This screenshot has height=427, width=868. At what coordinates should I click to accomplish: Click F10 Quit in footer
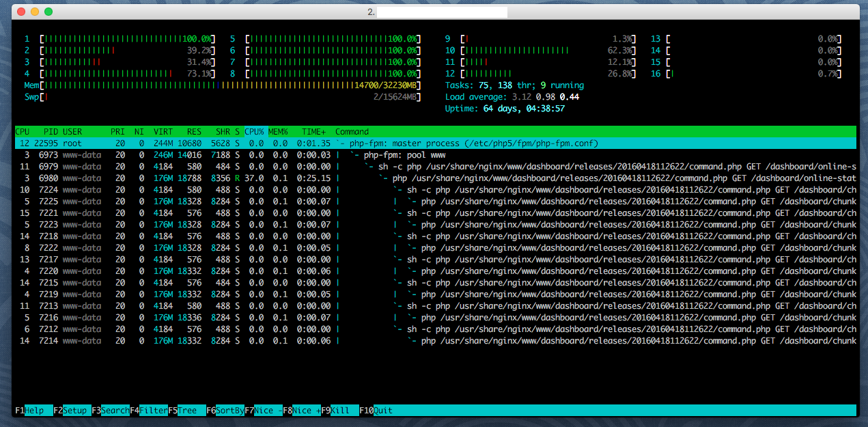[x=376, y=411]
